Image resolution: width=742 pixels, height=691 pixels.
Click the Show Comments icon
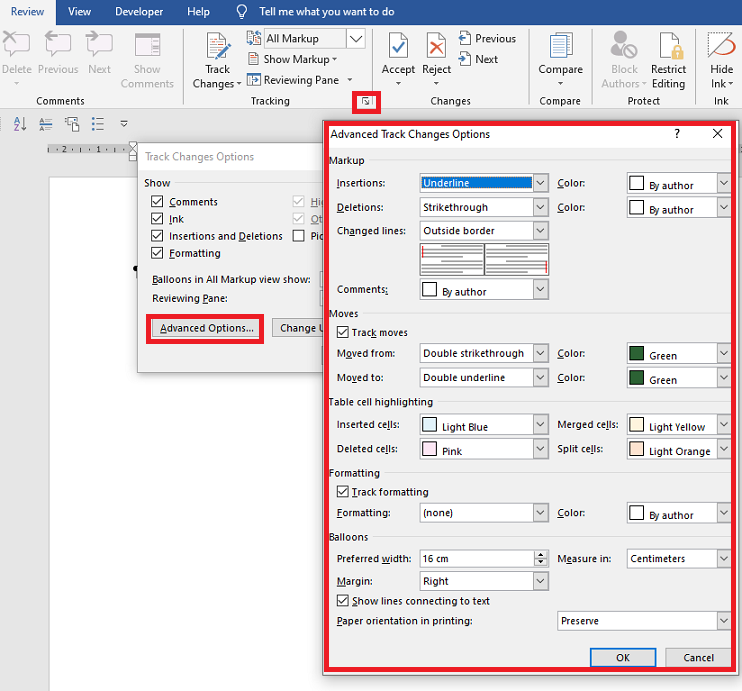(x=147, y=45)
